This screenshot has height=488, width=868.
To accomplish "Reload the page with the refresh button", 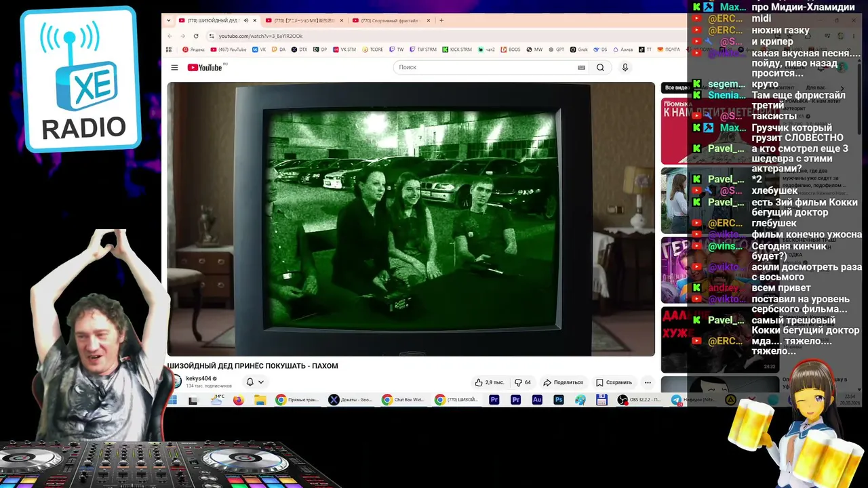I will pos(196,36).
